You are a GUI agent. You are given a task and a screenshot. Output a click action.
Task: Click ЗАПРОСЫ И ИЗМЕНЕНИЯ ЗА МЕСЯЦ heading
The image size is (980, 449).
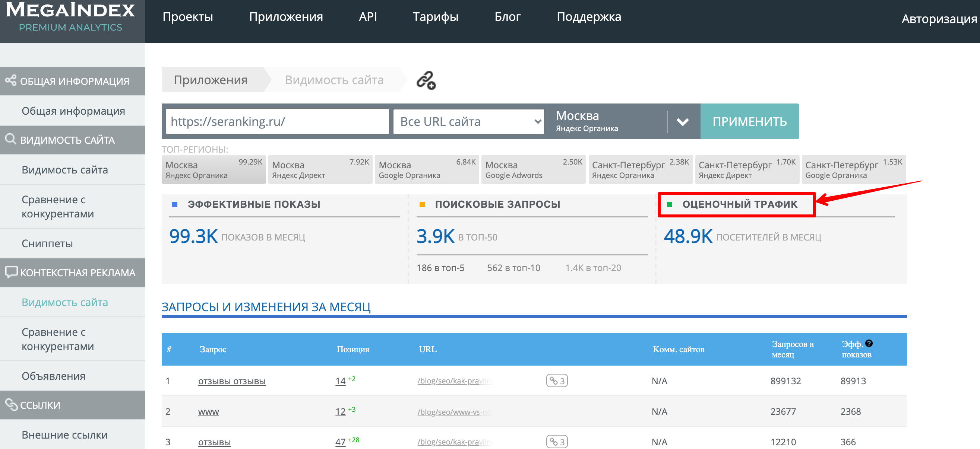click(x=266, y=307)
